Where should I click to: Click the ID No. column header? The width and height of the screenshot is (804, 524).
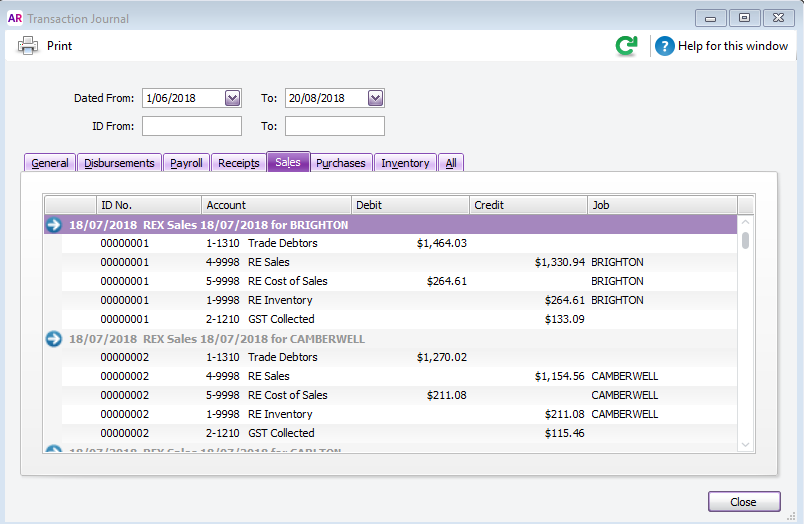(x=148, y=205)
